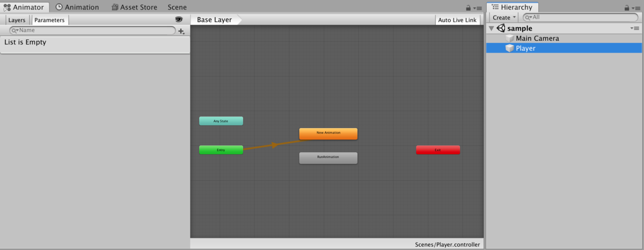Click the Unity icon beside sample
Viewport: 644px width, 250px height.
click(x=501, y=28)
